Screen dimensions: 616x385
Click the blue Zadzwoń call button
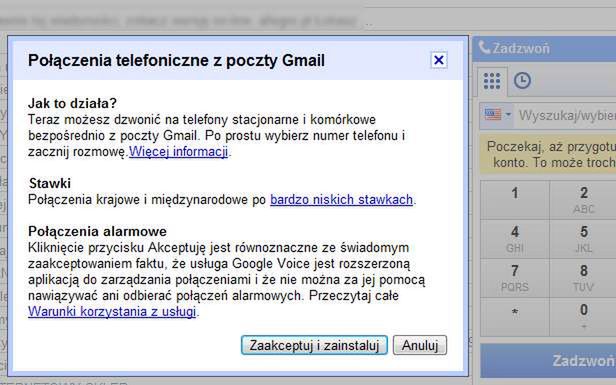[x=548, y=360]
